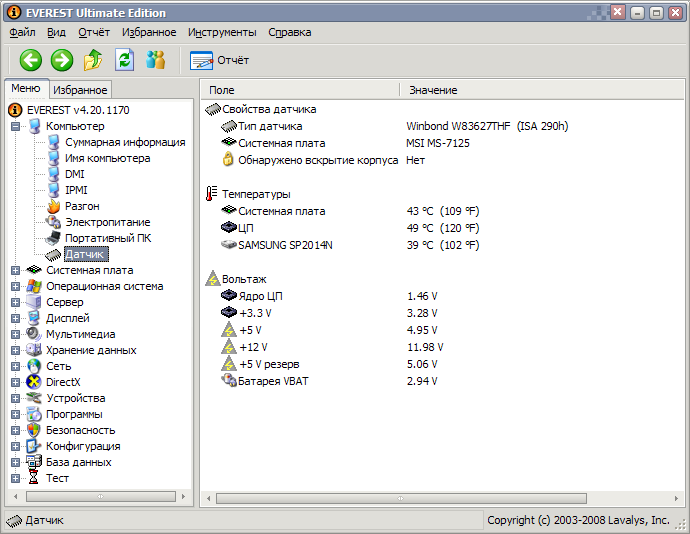This screenshot has height=534, width=690.
Task: Click the DirectX icon
Action: point(34,382)
